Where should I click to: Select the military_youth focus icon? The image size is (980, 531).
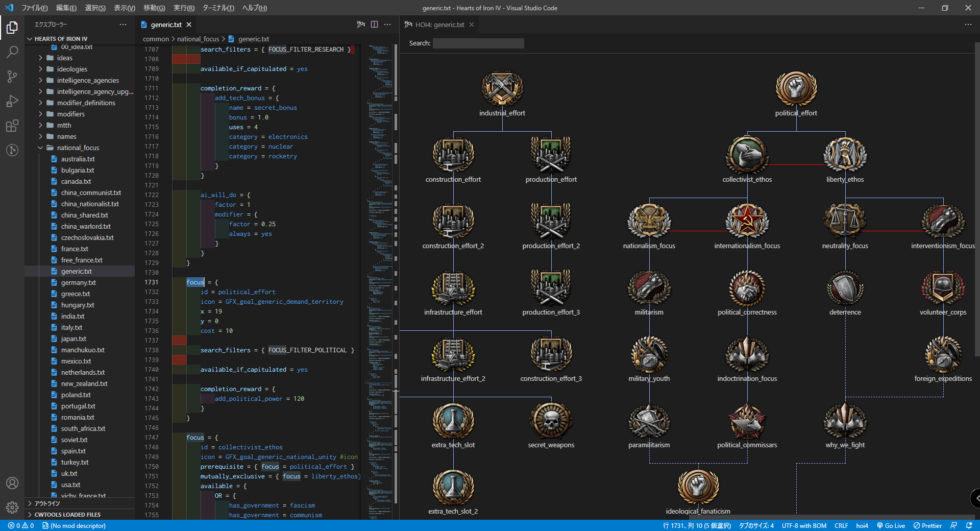(649, 354)
